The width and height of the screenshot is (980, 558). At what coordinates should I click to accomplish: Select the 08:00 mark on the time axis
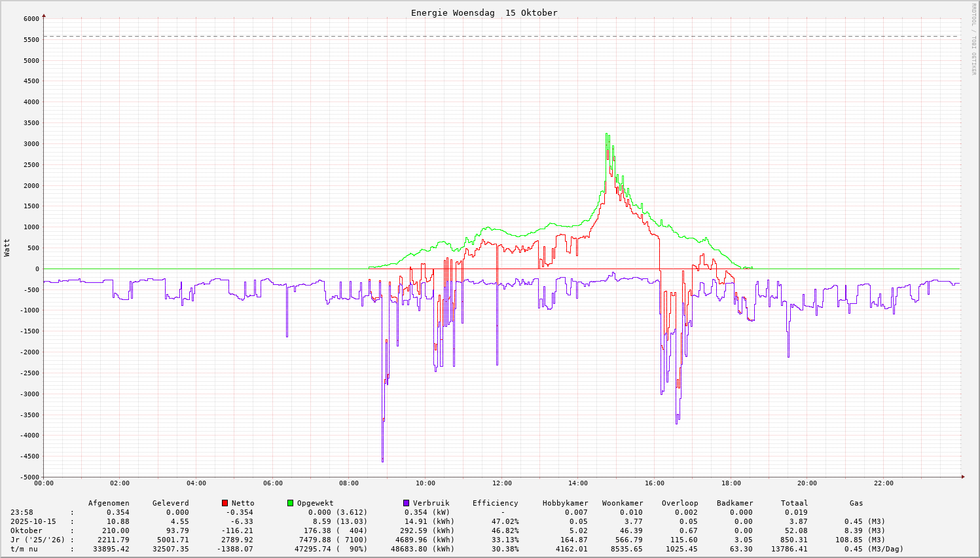(349, 483)
